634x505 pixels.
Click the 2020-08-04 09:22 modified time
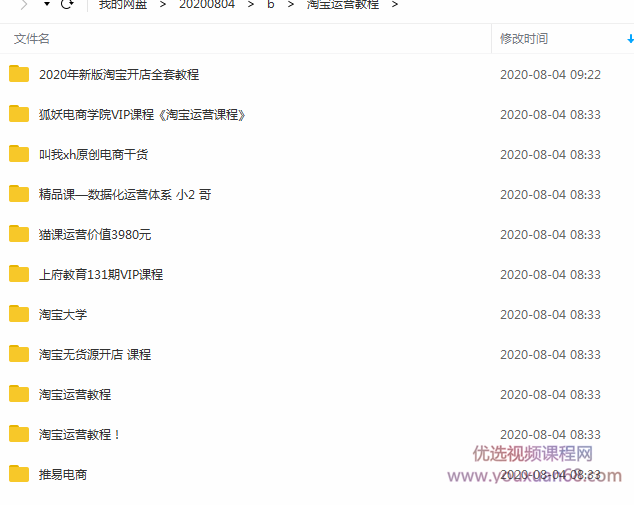[550, 74]
